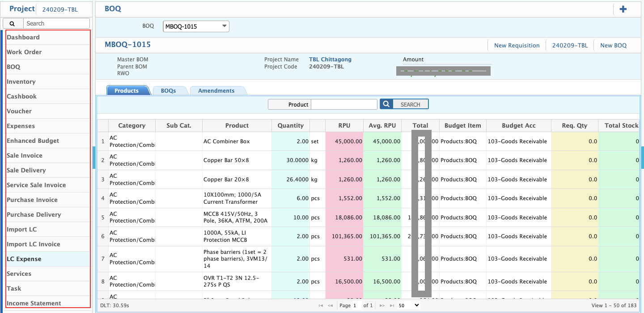Click the previous-page pagination arrow

[330, 305]
